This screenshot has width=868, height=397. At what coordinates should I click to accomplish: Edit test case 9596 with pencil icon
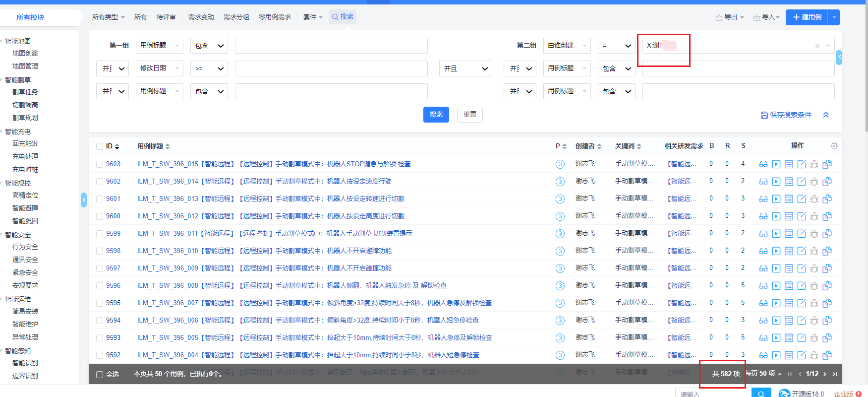[x=802, y=286]
